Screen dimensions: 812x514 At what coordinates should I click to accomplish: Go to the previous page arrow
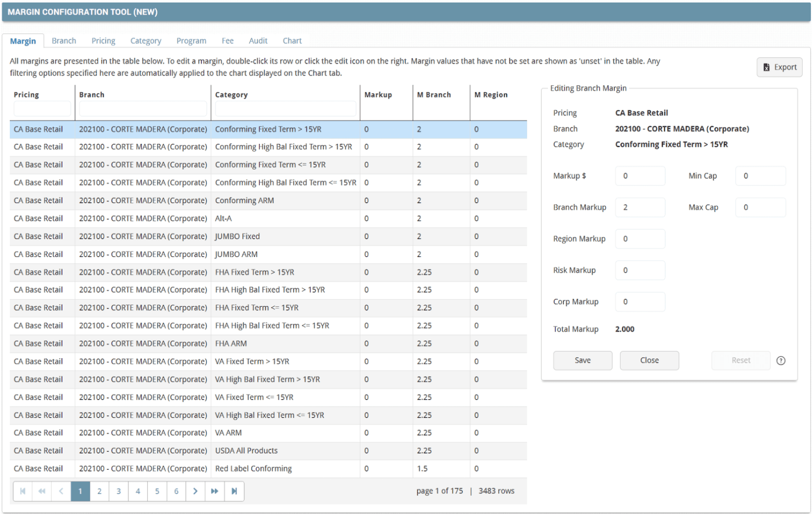pos(61,491)
